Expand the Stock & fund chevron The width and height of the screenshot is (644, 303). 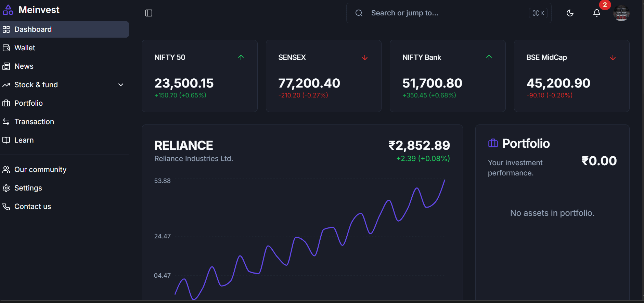pos(121,85)
